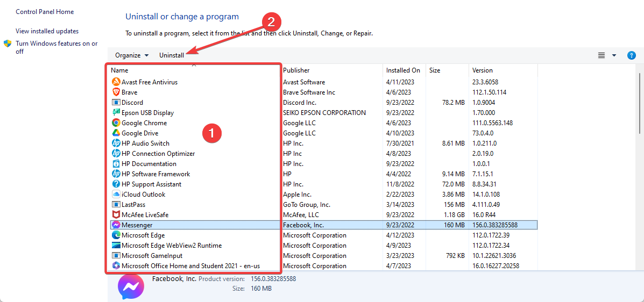Click the Uninstall toolbar button
This screenshot has height=302, width=644.
coord(172,55)
